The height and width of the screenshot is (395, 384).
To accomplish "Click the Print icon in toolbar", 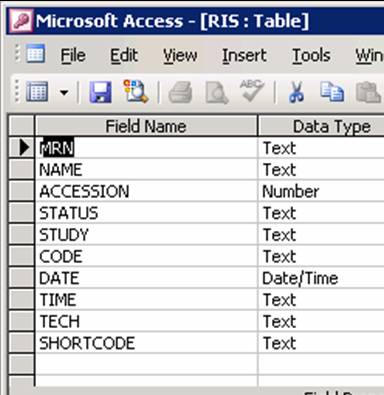I will (x=180, y=92).
